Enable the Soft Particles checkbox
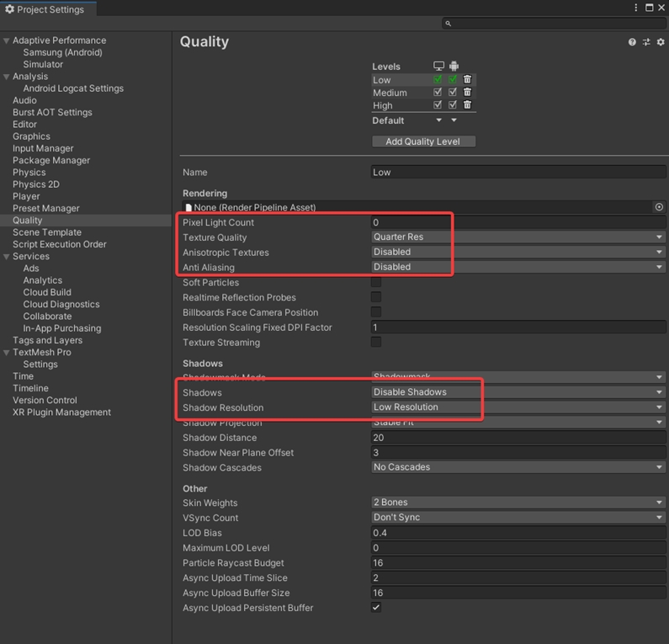669x644 pixels. [376, 282]
